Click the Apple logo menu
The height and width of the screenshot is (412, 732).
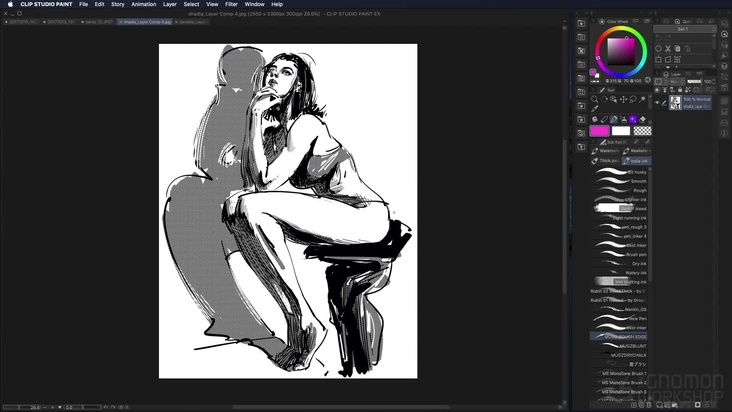[x=10, y=4]
